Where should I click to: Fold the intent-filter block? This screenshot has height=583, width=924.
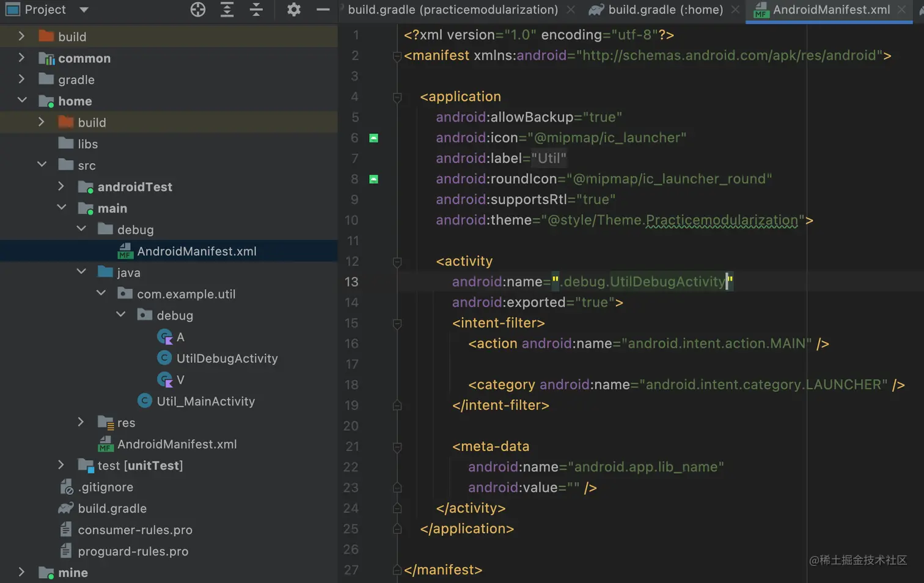tap(397, 323)
